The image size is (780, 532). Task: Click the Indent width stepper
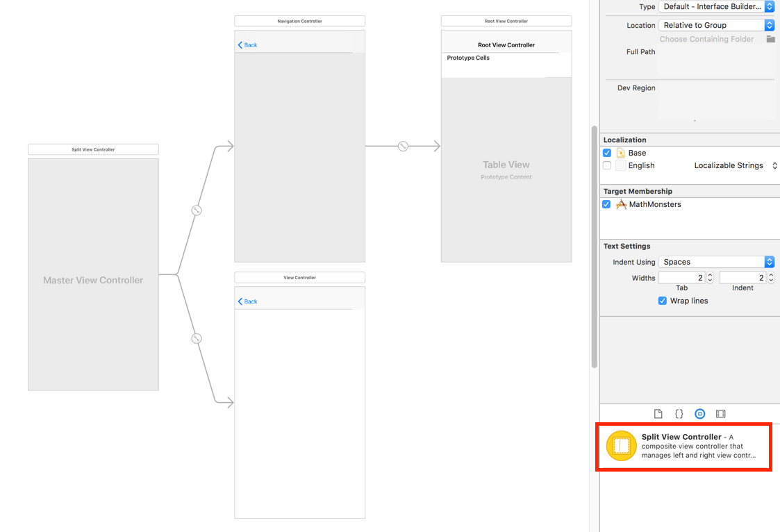[x=771, y=278]
